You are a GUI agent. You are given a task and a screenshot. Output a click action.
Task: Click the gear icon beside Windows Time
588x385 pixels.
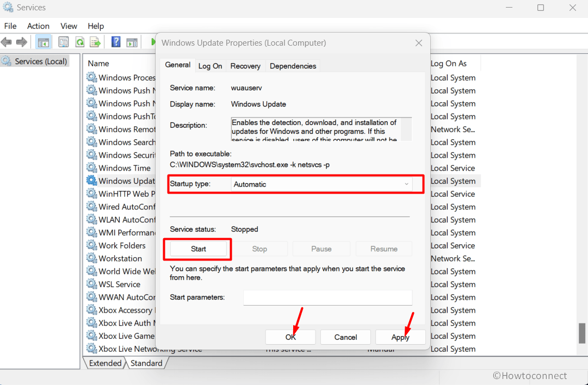[x=91, y=167]
